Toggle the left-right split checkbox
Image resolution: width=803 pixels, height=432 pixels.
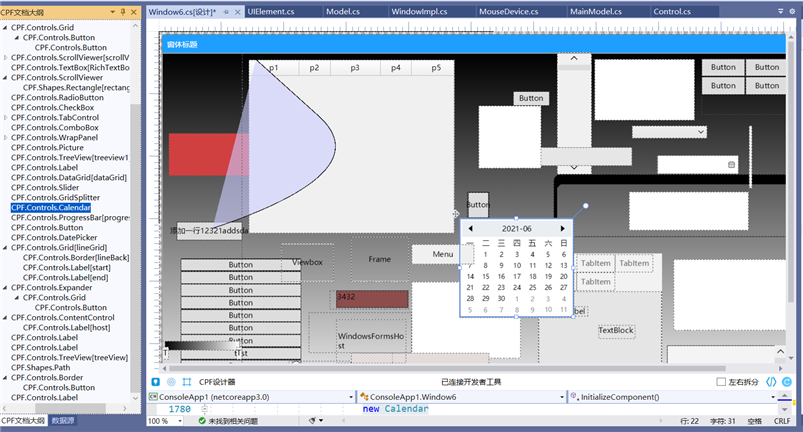pos(722,381)
